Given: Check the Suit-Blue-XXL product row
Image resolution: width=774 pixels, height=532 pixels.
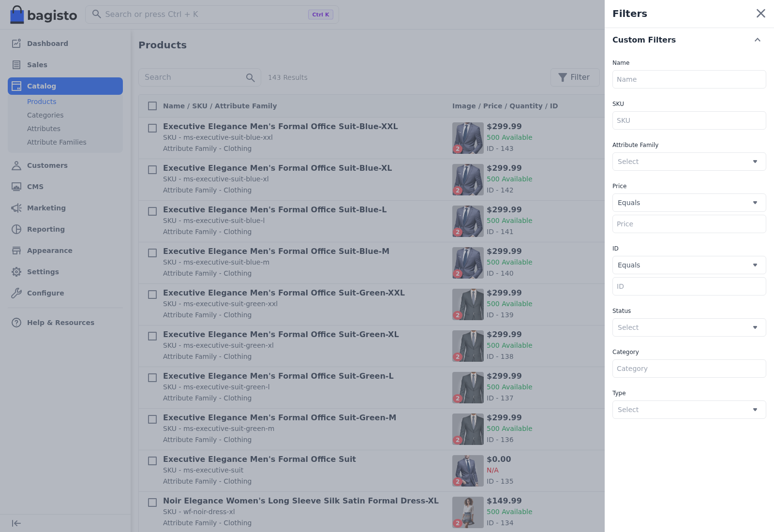Looking at the screenshot, I should click(152, 128).
